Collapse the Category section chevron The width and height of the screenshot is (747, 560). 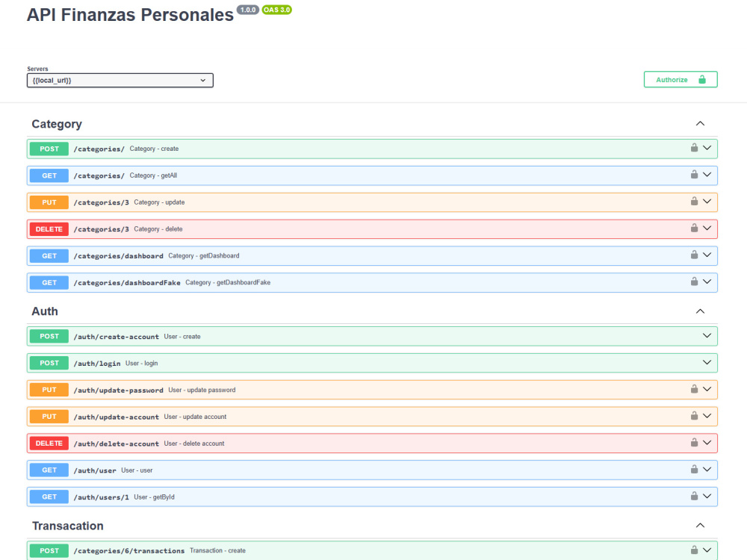click(x=700, y=124)
